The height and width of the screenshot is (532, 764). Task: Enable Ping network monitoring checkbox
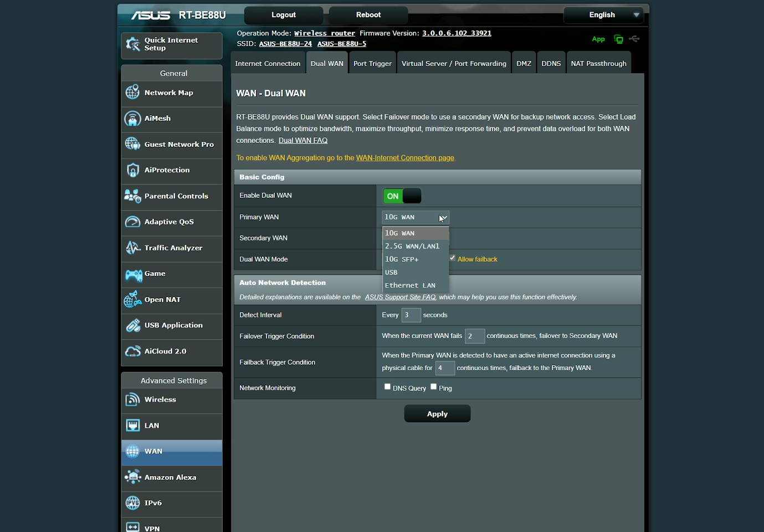(433, 387)
